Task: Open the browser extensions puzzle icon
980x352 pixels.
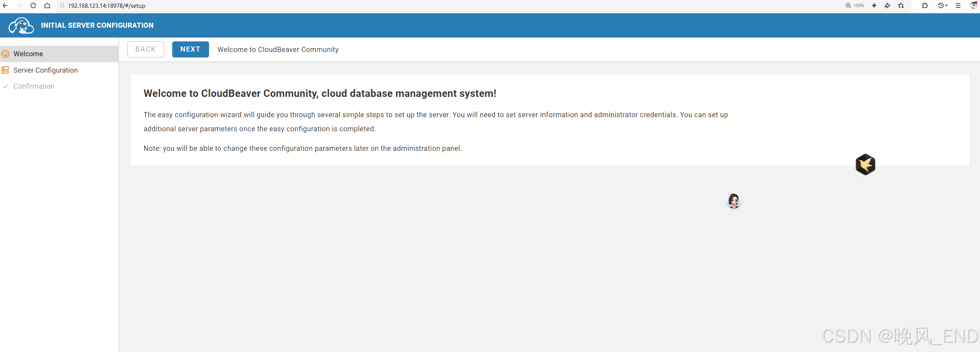Action: pyautogui.click(x=925, y=5)
